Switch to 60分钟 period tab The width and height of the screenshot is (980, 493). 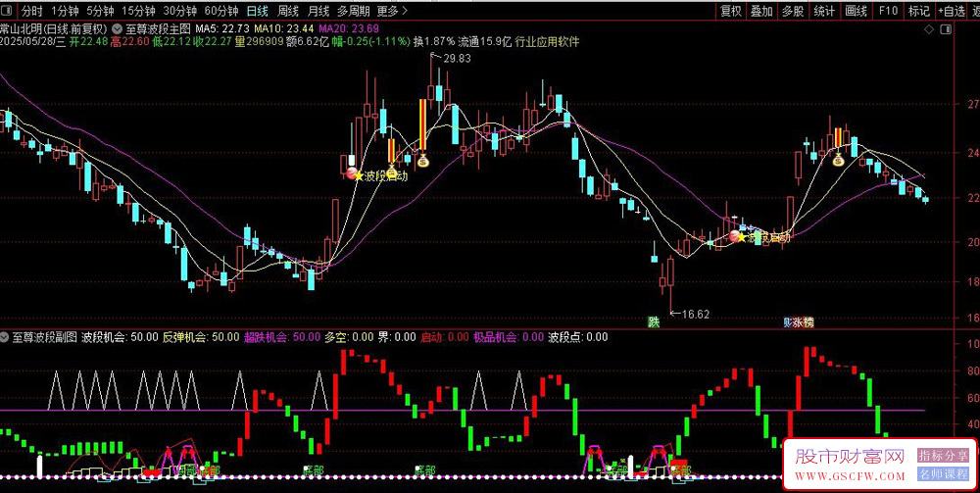pos(221,11)
